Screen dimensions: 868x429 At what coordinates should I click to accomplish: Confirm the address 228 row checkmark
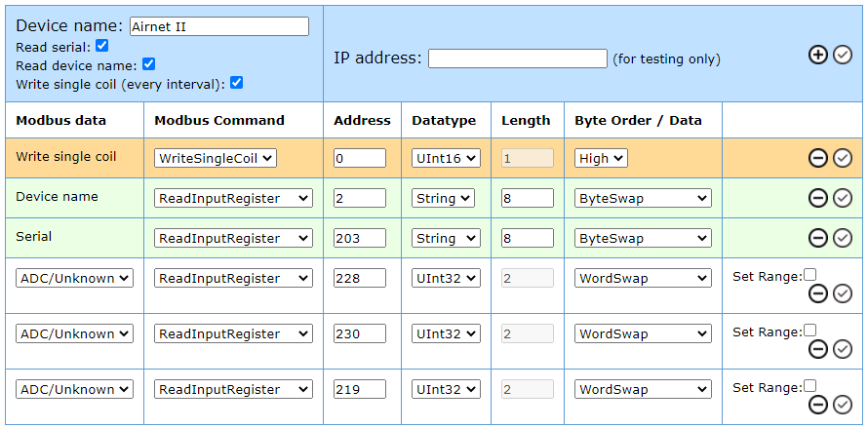pyautogui.click(x=843, y=293)
